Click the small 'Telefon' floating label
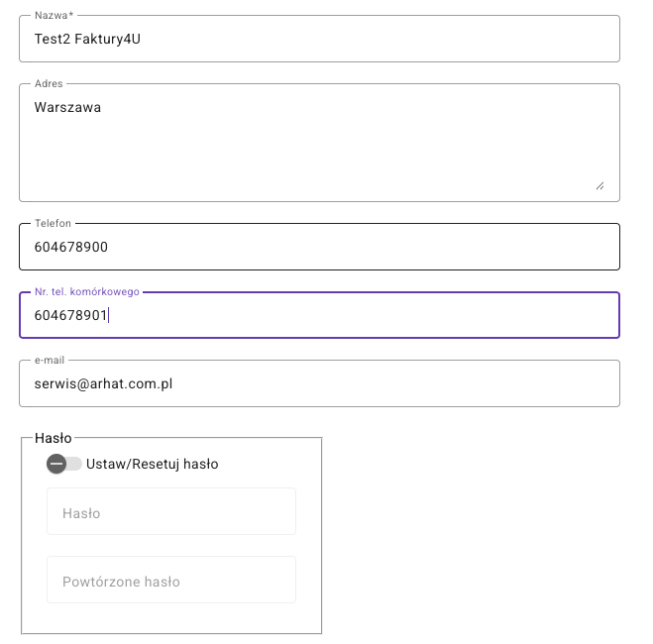The image size is (653, 644). [54, 224]
